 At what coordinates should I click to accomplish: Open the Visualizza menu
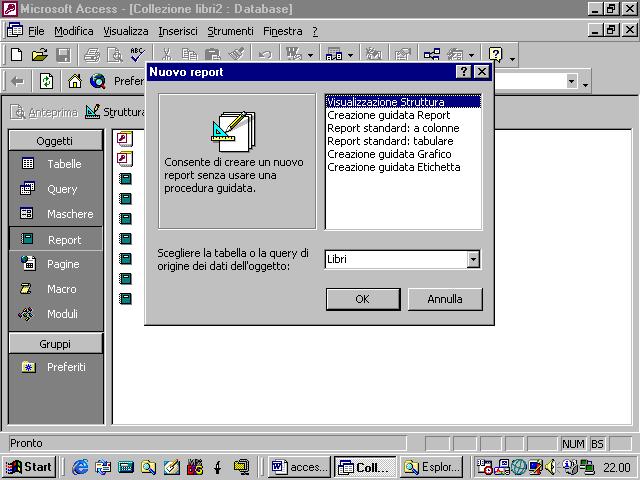(126, 31)
